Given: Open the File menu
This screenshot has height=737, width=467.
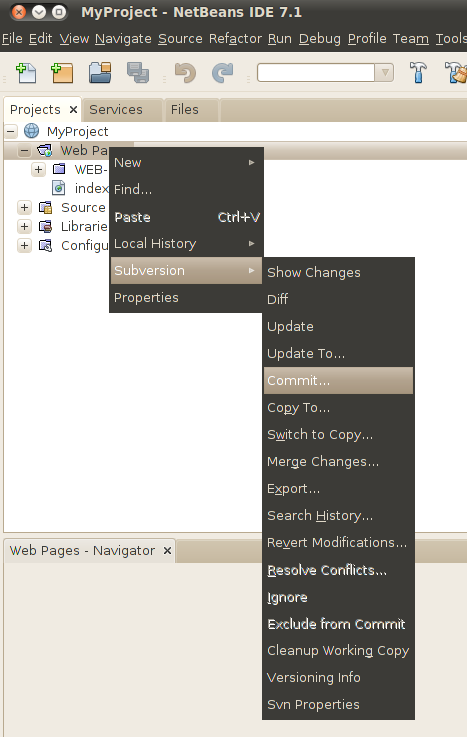Looking at the screenshot, I should 12,39.
